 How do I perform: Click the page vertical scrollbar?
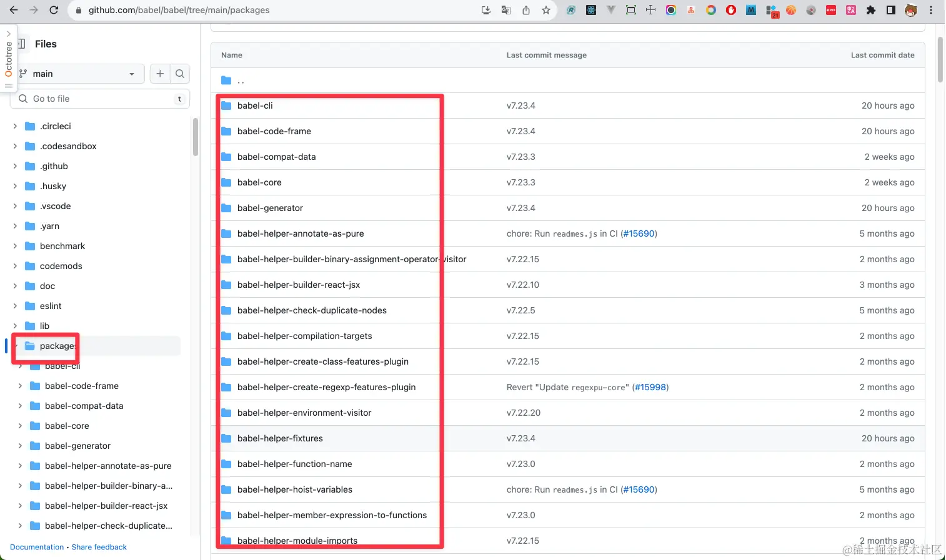click(x=940, y=59)
